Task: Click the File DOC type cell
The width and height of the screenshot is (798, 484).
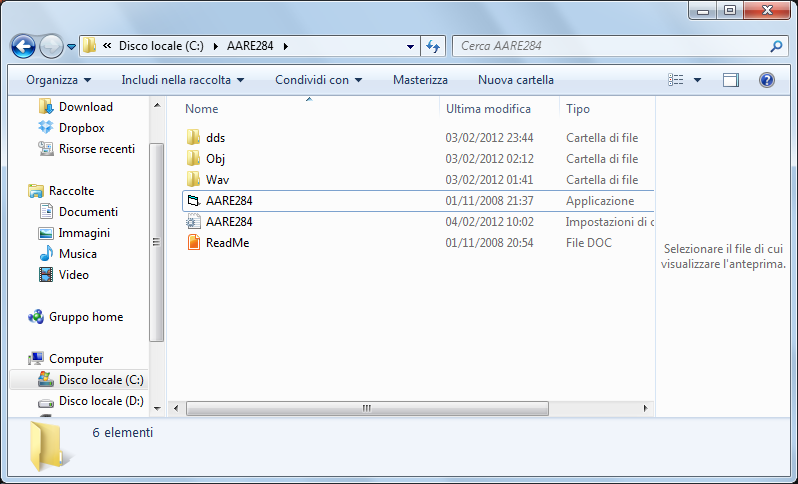Action: click(x=589, y=243)
